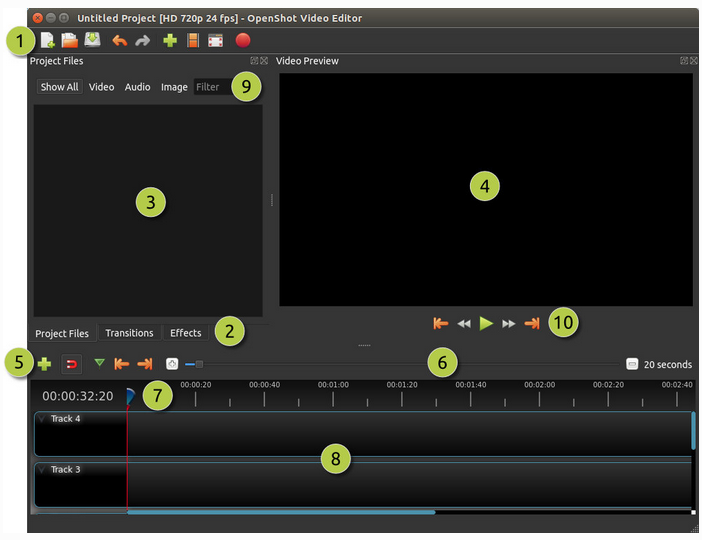702x540 pixels.
Task: Click the New Project icon
Action: [47, 41]
